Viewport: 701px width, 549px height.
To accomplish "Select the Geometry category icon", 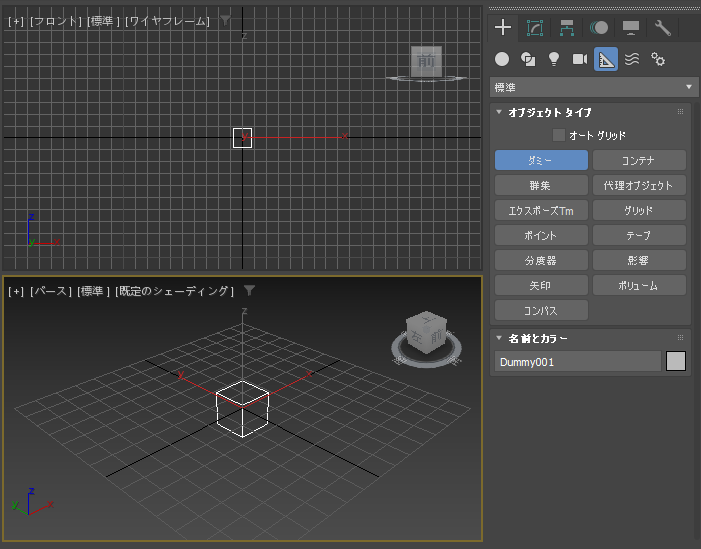I will 502,59.
